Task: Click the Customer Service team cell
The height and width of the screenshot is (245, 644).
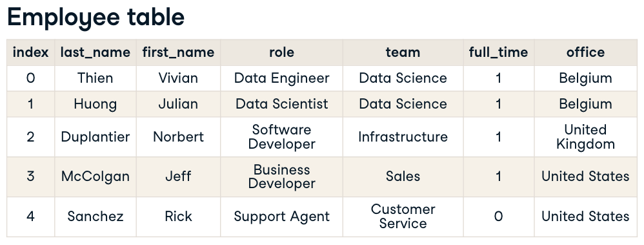Action: click(403, 216)
